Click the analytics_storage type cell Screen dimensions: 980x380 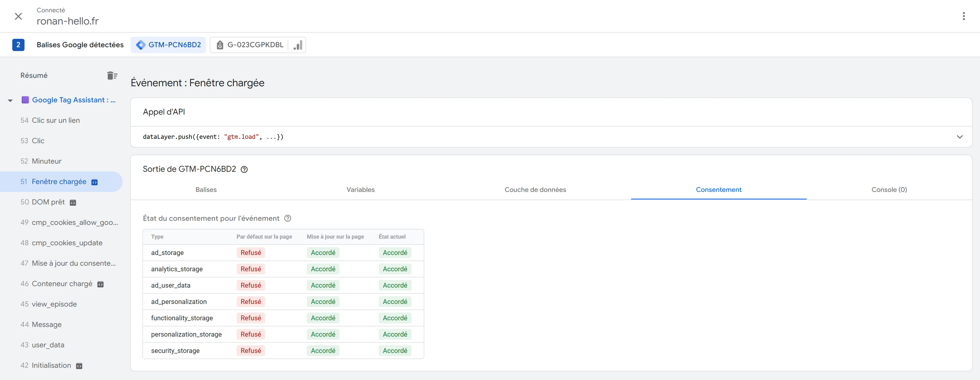tap(177, 269)
